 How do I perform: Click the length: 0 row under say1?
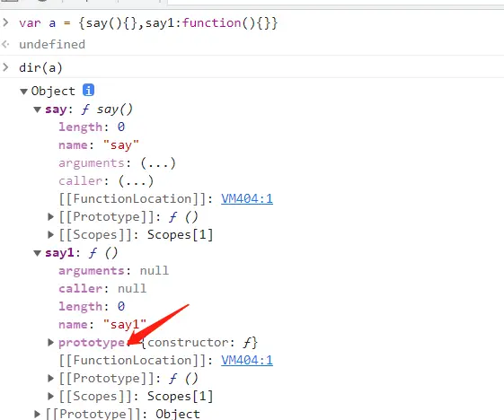[x=92, y=306]
